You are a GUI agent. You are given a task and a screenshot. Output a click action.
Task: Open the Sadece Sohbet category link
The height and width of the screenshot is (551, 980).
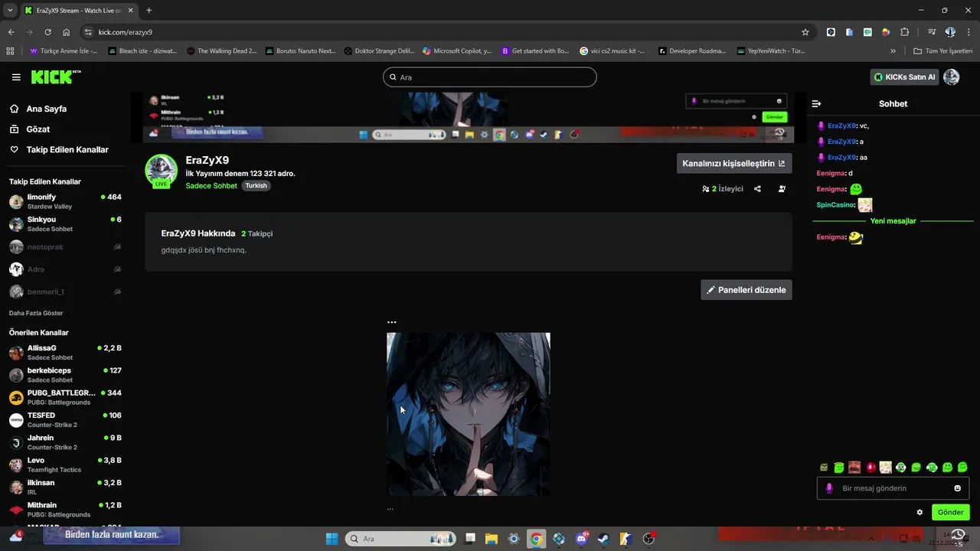tap(211, 186)
